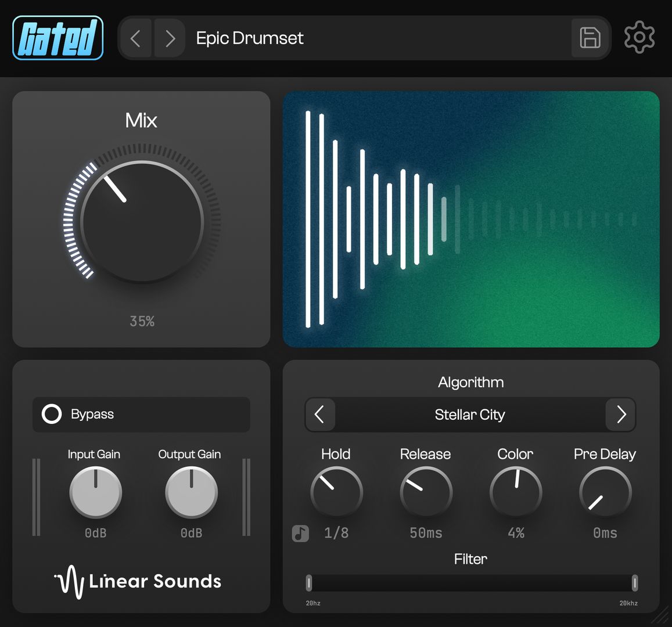Screen dimensions: 672x627
Task: Enable the Bypass toggle
Action: tap(52, 414)
